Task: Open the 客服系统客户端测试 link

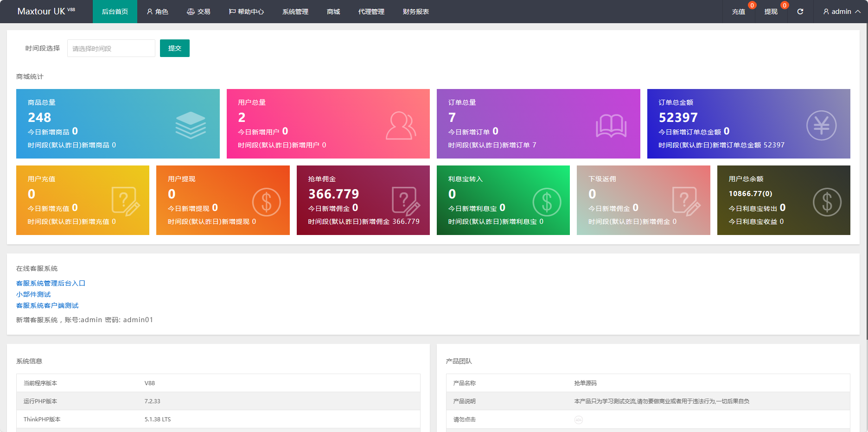Action: click(47, 305)
